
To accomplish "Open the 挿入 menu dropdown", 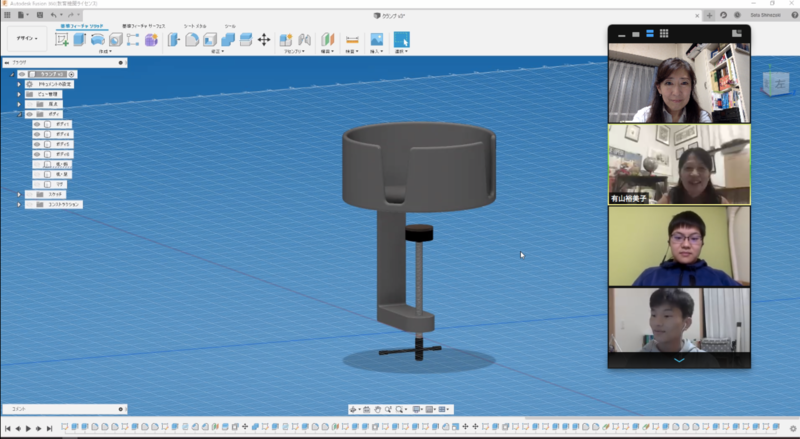I will point(376,52).
